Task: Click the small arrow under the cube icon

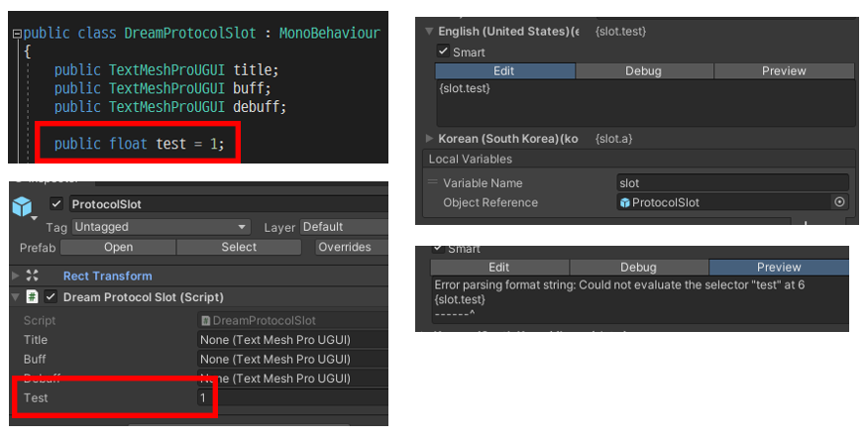Action: tap(32, 219)
